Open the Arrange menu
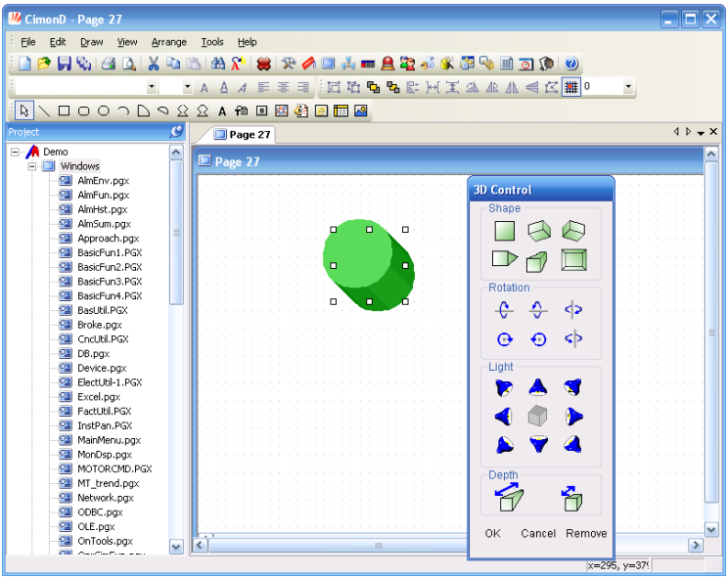 (169, 42)
